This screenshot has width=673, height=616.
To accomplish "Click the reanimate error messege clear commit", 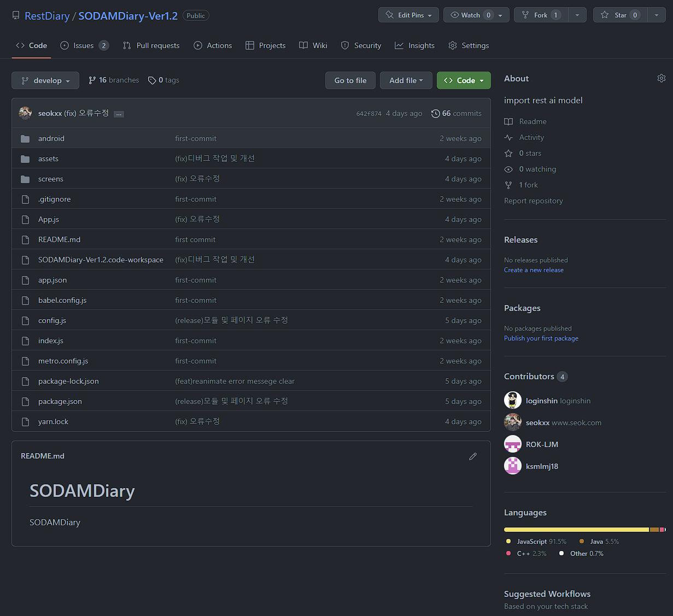I will tap(235, 381).
